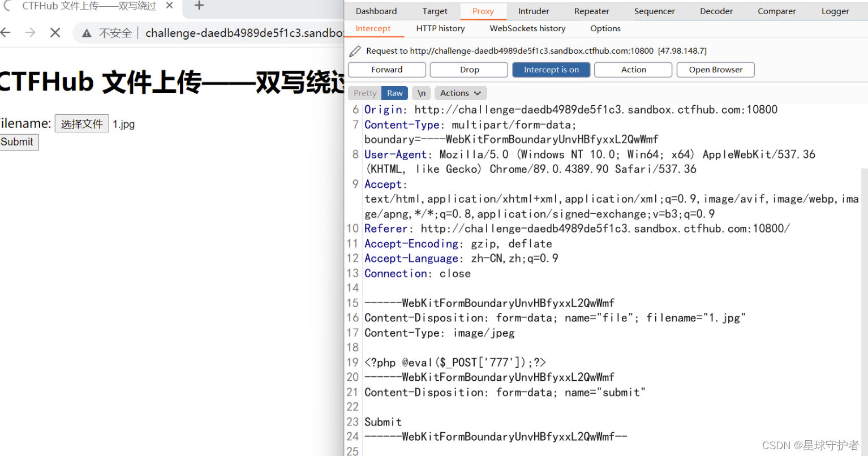Open the proxy Options sub-tab
The image size is (868, 456).
(605, 28)
